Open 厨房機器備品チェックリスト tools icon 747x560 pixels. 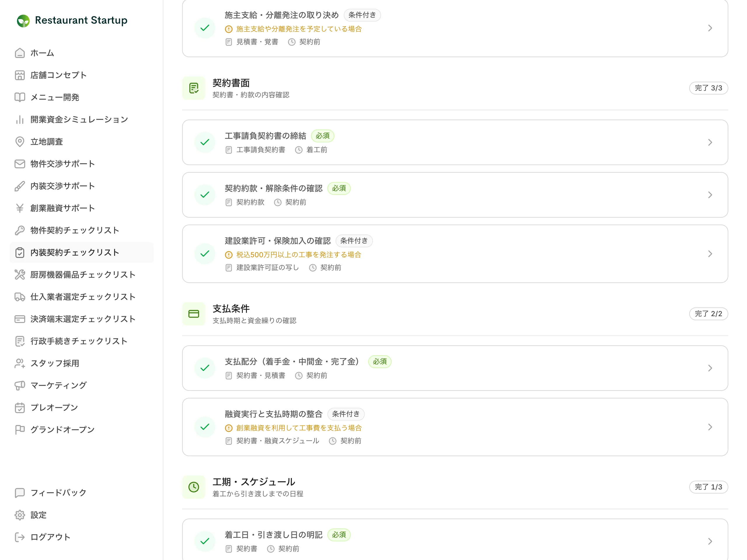(x=20, y=275)
